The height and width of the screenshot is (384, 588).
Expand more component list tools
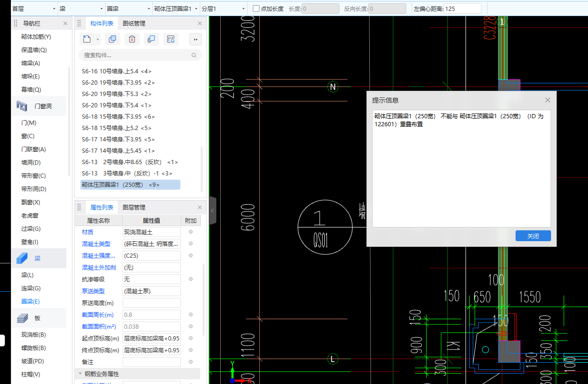click(196, 39)
